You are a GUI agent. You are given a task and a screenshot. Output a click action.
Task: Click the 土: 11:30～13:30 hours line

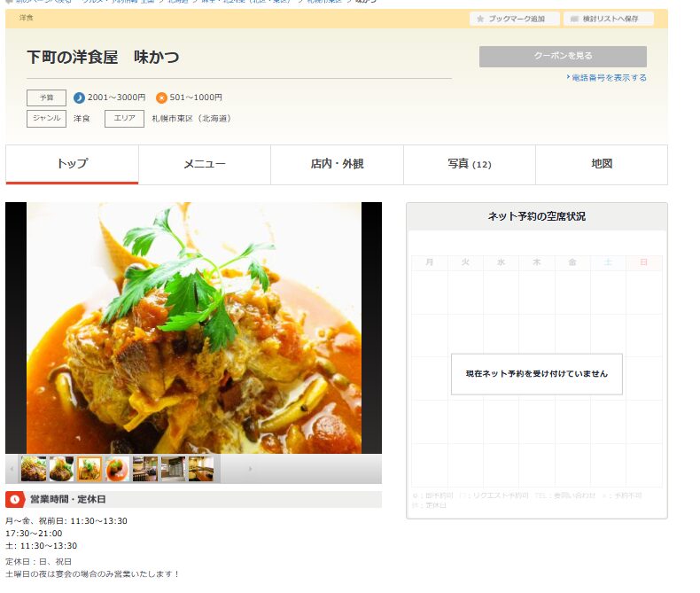[41, 546]
